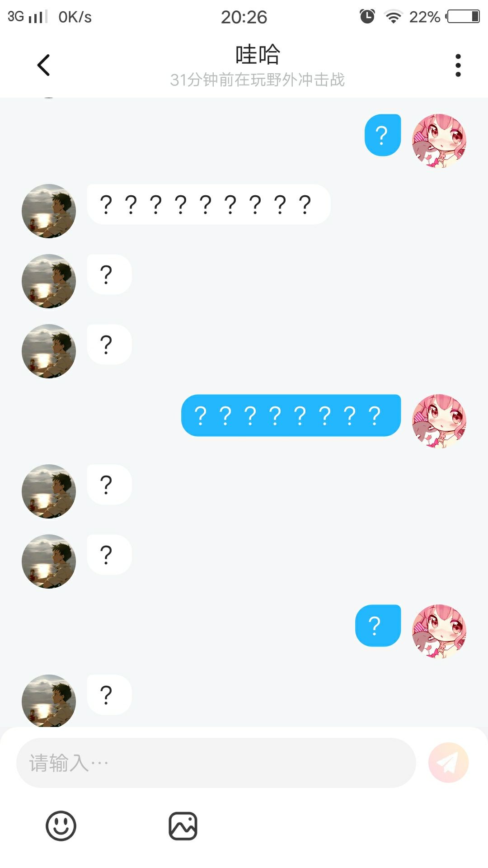Open the three-dot more options menu
The image size is (488, 868).
coord(458,66)
